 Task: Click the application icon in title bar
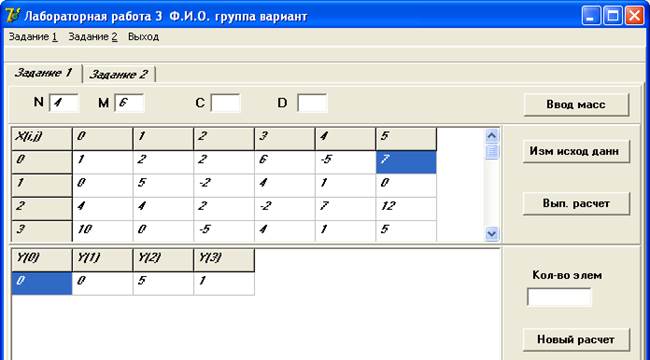(12, 16)
